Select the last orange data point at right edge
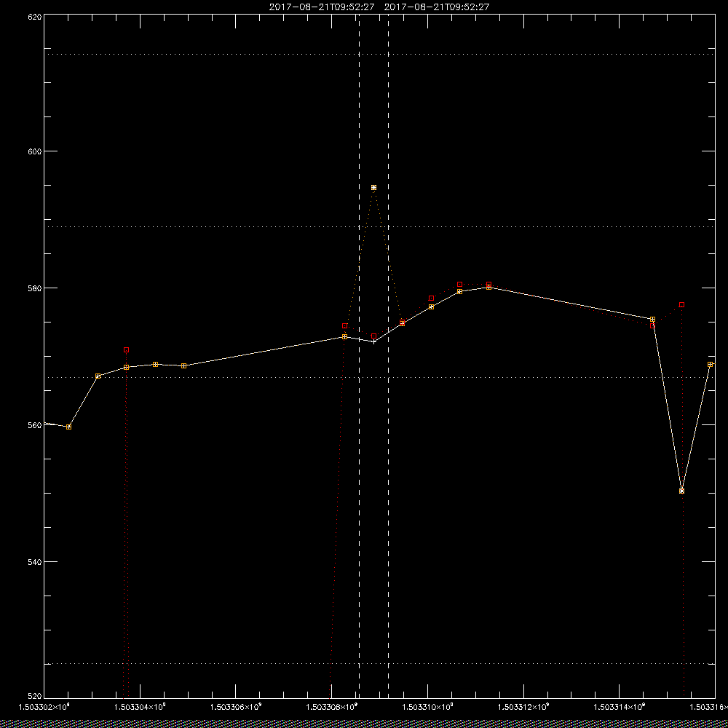The width and height of the screenshot is (728, 728). tap(710, 365)
